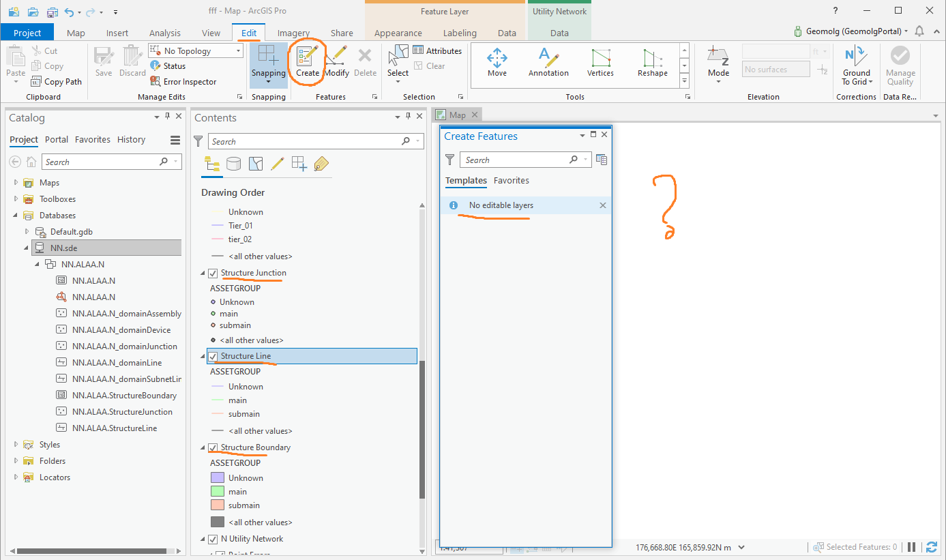Click the Open Project folder icon

33,12
